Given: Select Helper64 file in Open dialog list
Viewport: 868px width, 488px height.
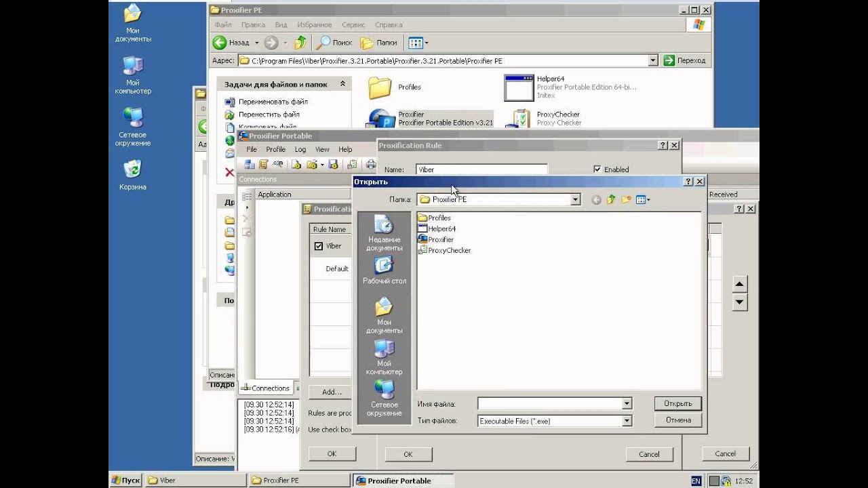Looking at the screenshot, I should click(437, 228).
